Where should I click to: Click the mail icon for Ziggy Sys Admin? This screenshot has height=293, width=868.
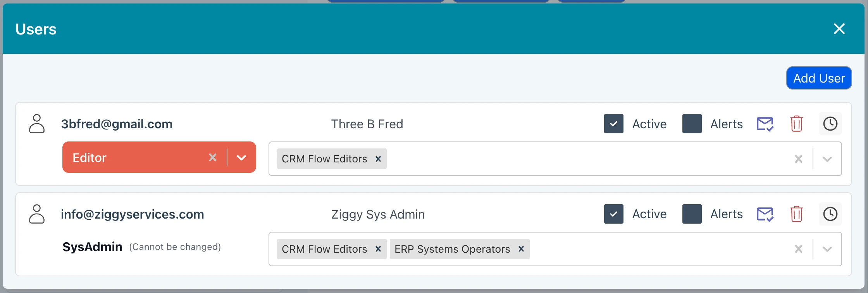click(x=765, y=214)
